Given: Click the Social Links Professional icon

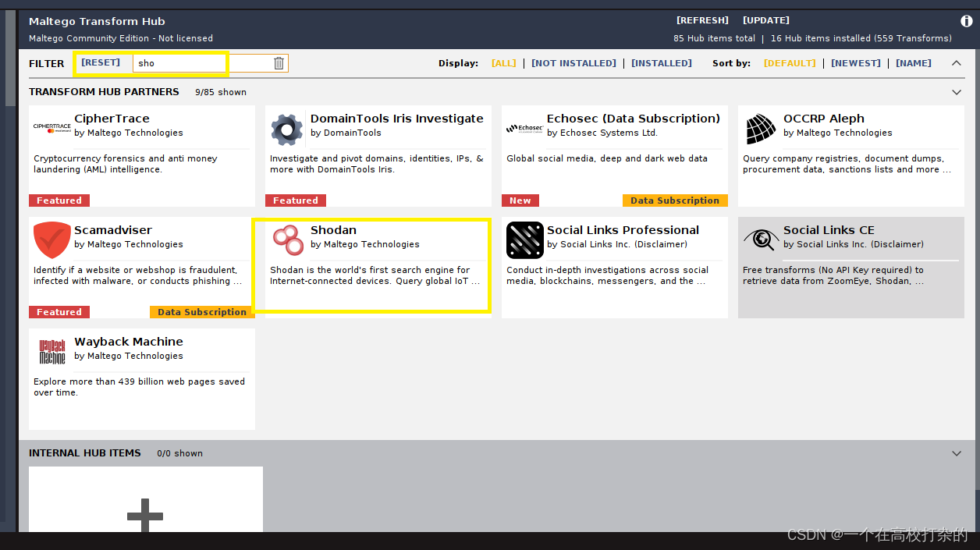Looking at the screenshot, I should point(524,240).
